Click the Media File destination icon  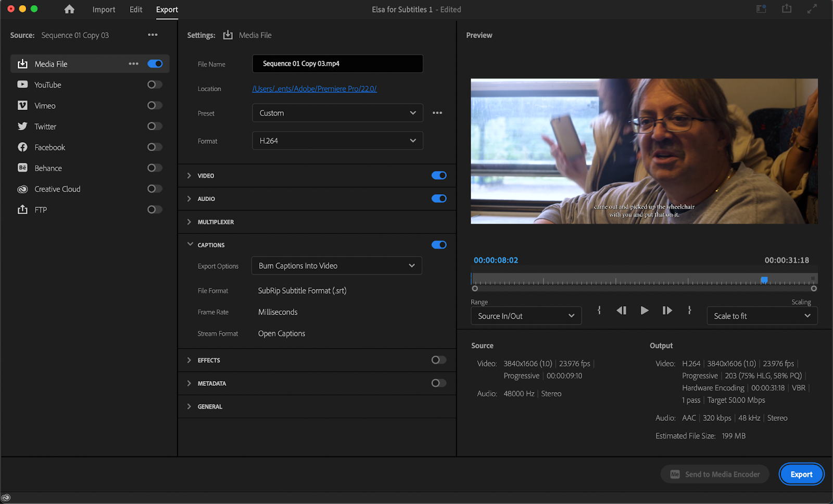click(x=22, y=64)
